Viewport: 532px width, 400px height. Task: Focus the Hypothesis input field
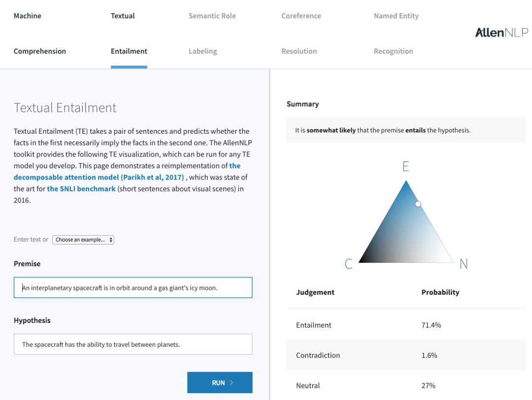tap(133, 344)
